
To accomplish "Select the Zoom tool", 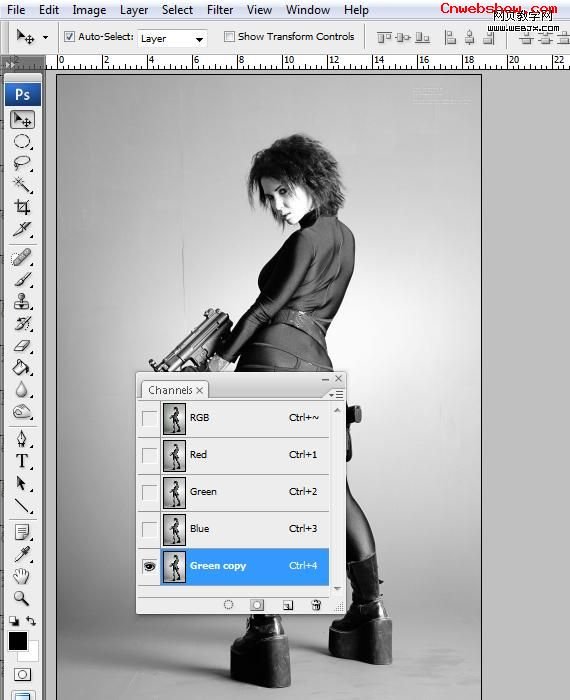I will tap(22, 598).
